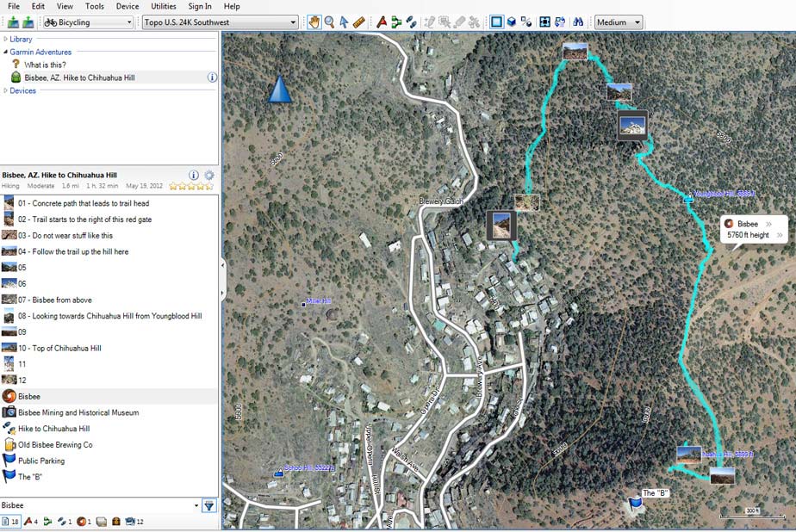Click the first Send to Device toolbar icon
The width and height of the screenshot is (796, 532).
(x=13, y=22)
